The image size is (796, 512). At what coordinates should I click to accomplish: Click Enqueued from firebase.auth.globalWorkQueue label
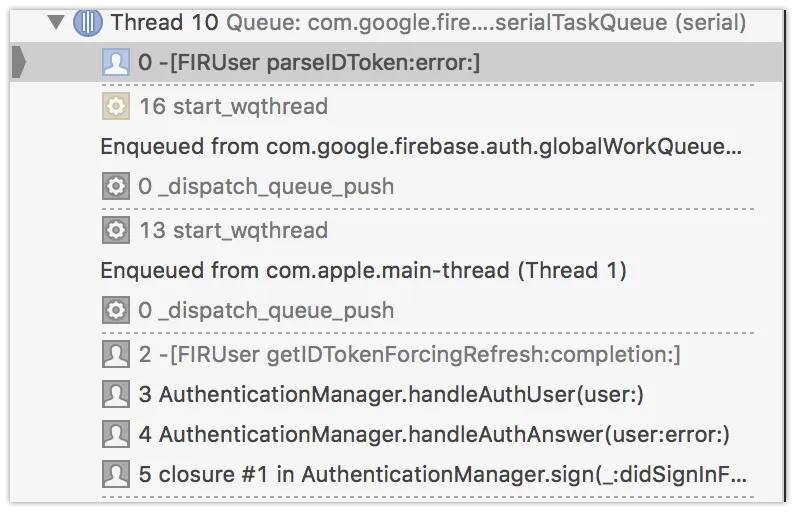(x=421, y=147)
